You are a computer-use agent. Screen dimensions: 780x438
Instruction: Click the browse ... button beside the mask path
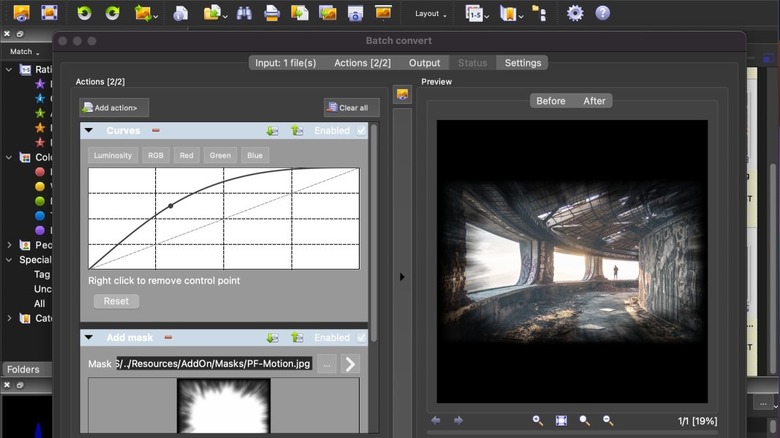coord(327,364)
